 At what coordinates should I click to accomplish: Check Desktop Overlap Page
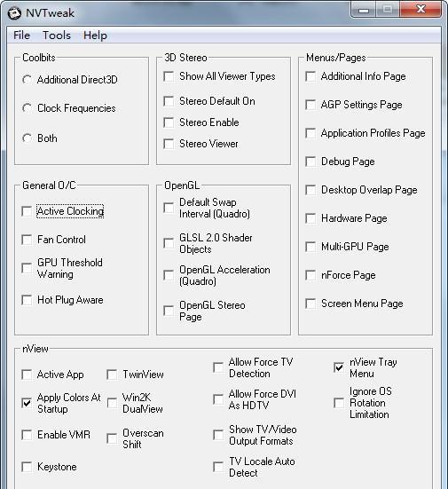310,190
